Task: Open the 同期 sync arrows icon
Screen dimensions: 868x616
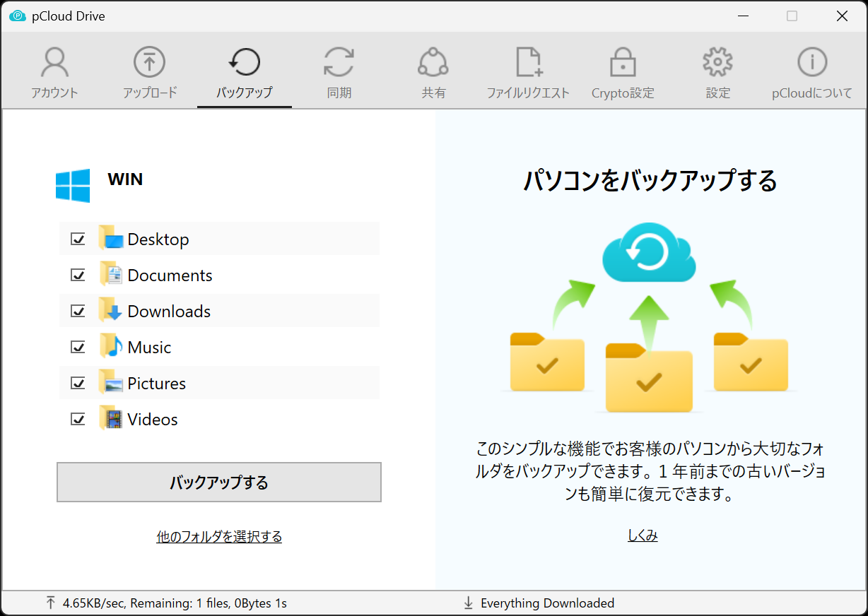Action: coord(339,62)
